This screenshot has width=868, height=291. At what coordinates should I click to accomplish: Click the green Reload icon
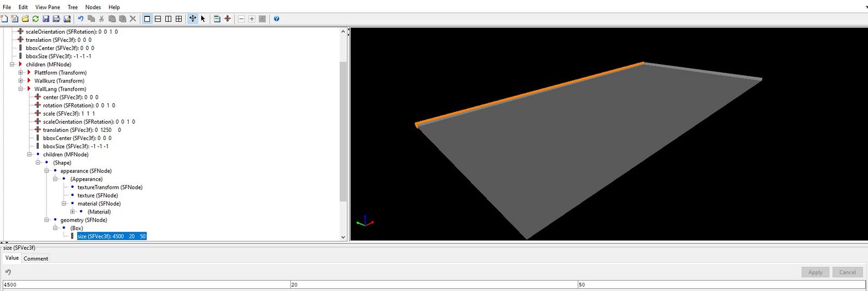click(35, 19)
